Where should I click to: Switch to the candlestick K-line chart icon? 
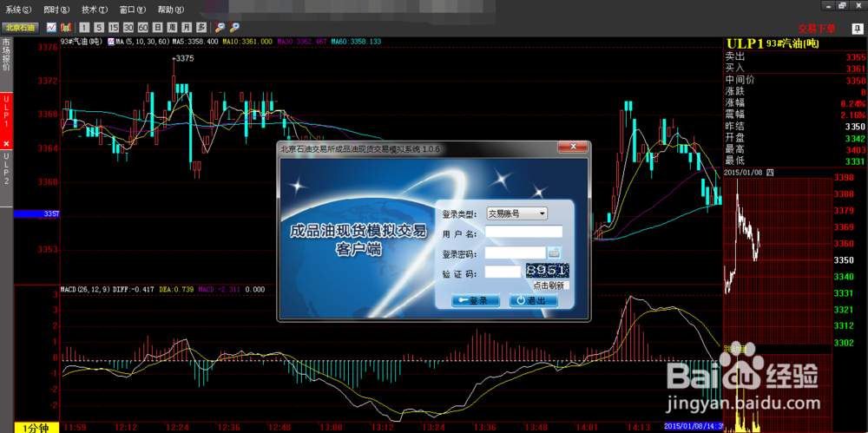67,27
